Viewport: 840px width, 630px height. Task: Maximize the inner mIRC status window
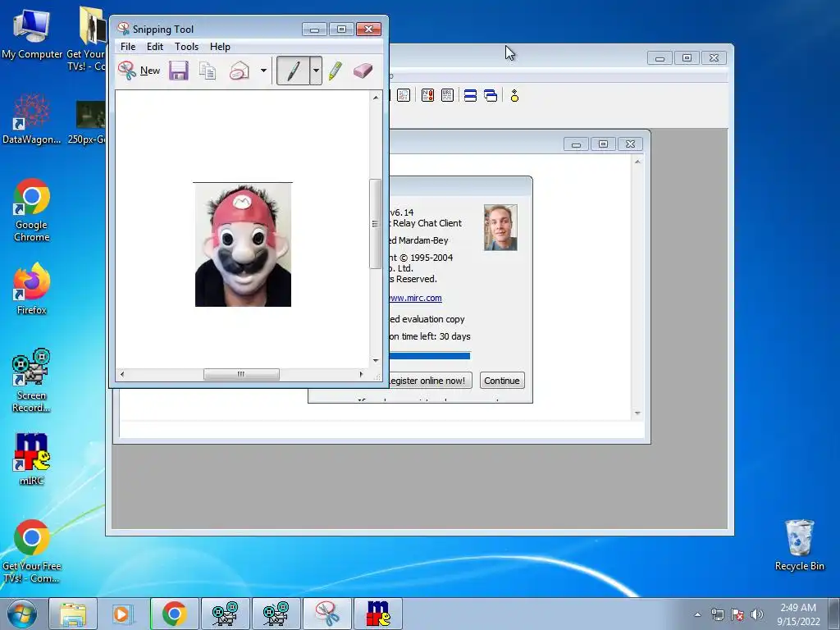click(603, 144)
